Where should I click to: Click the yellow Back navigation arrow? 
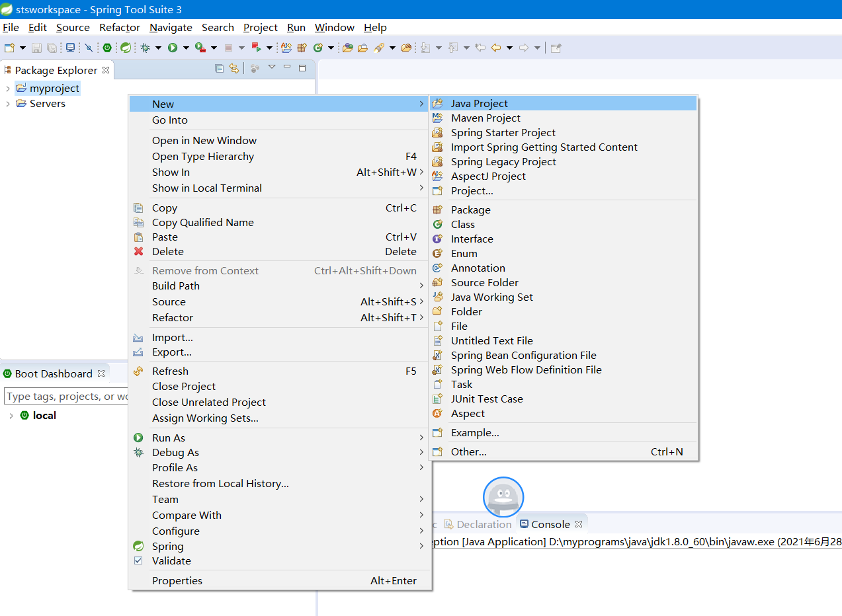tap(495, 48)
